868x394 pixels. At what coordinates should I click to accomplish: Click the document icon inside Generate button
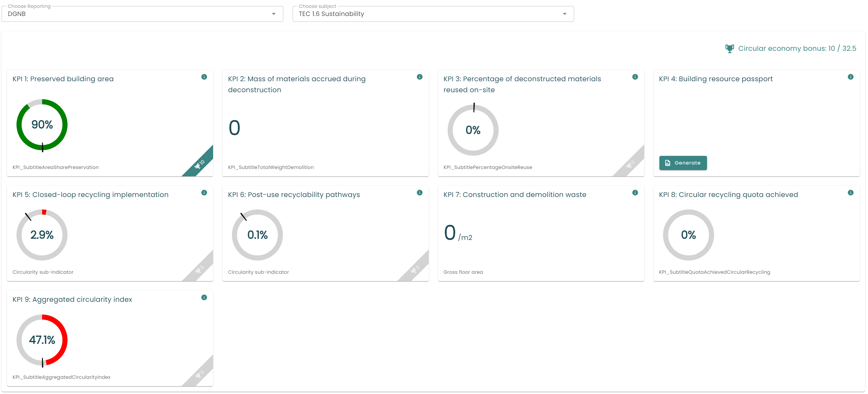pos(667,163)
